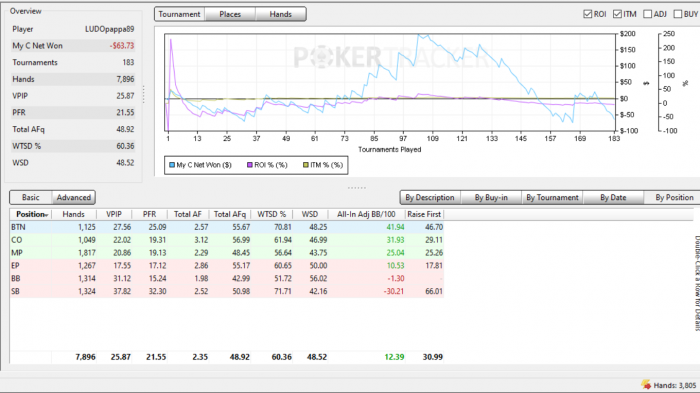Click the ITM % legend swatch
700x393 pixels.
tap(306, 165)
